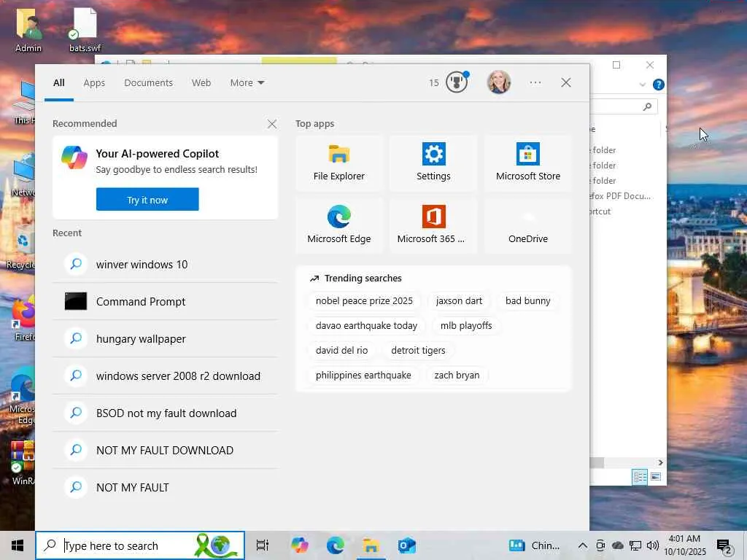Open File Explorer from the taskbar
Viewport: 747px width, 560px height.
click(x=371, y=545)
